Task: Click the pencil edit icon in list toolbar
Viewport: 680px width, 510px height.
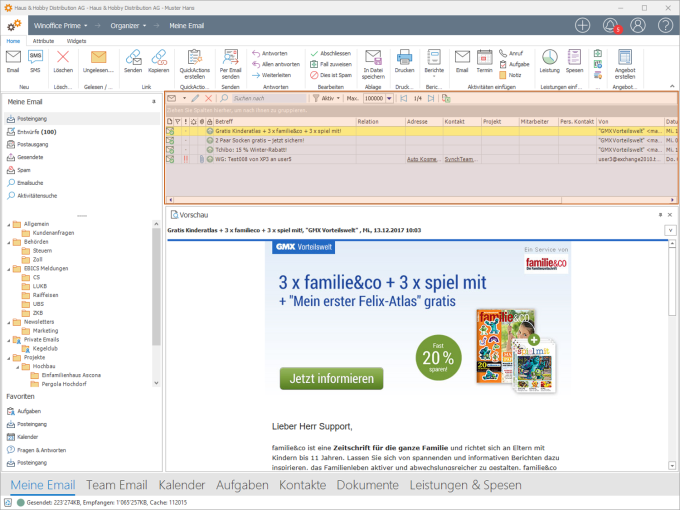Action: [196, 98]
